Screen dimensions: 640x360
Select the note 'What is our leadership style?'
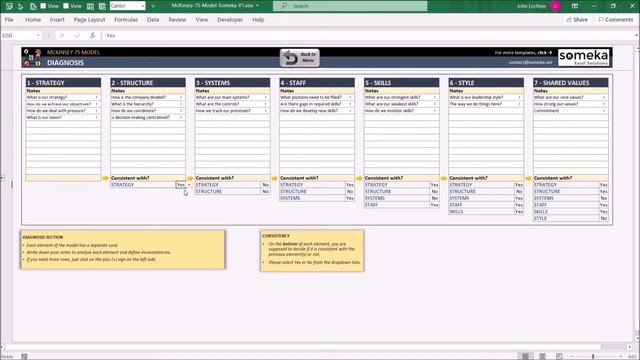(x=486, y=98)
